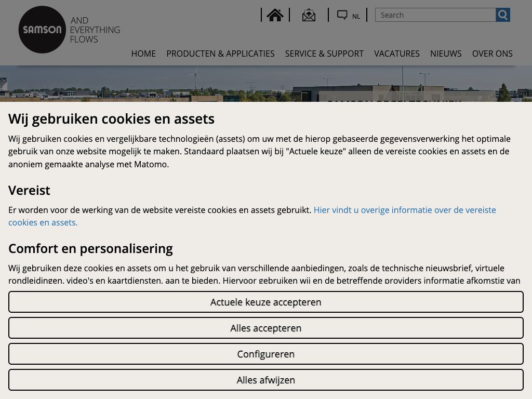Image resolution: width=532 pixels, height=399 pixels.
Task: Open the contact envelope icon
Action: [309, 15]
